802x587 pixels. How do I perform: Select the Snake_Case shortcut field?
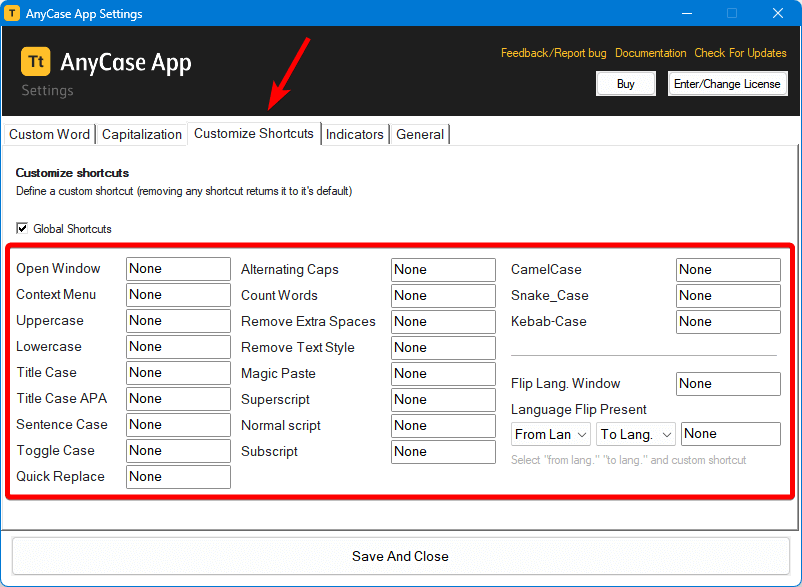click(x=728, y=296)
